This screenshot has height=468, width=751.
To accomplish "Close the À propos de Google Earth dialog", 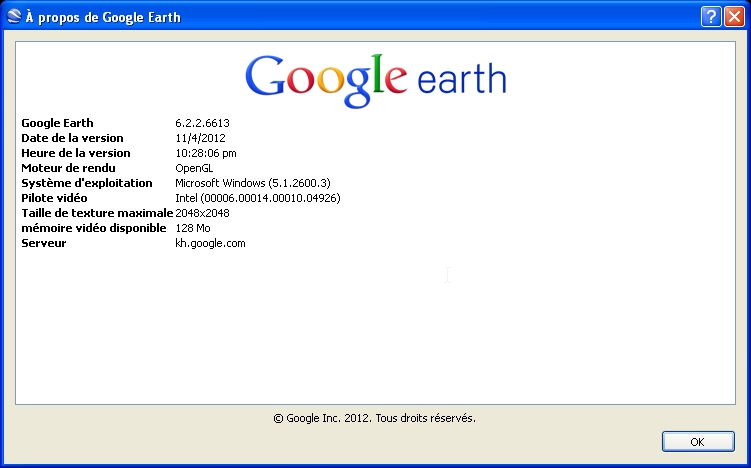I will 733,17.
